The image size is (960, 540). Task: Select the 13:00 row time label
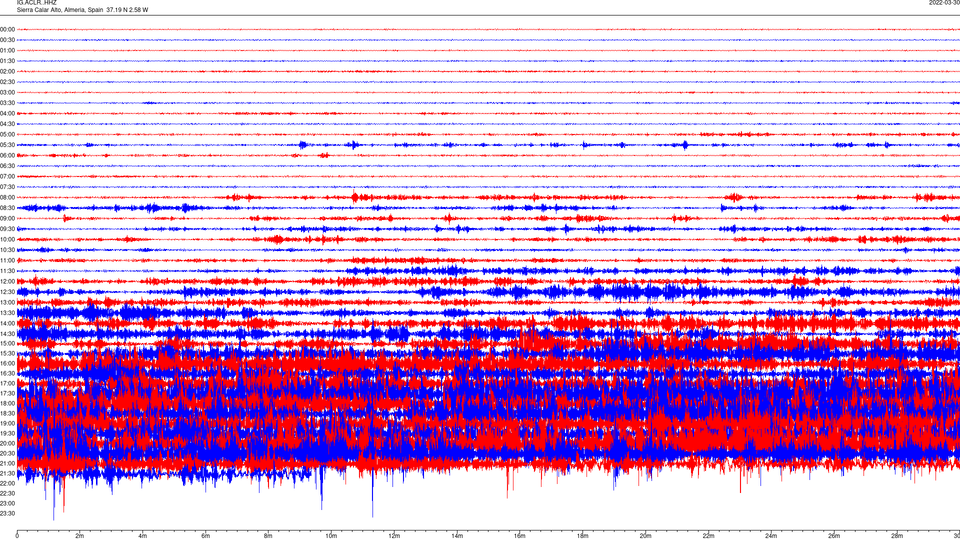click(x=7, y=302)
